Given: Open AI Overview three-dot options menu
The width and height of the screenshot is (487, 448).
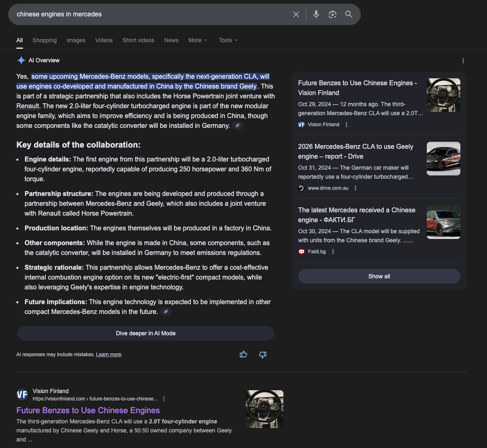Looking at the screenshot, I should (x=463, y=61).
